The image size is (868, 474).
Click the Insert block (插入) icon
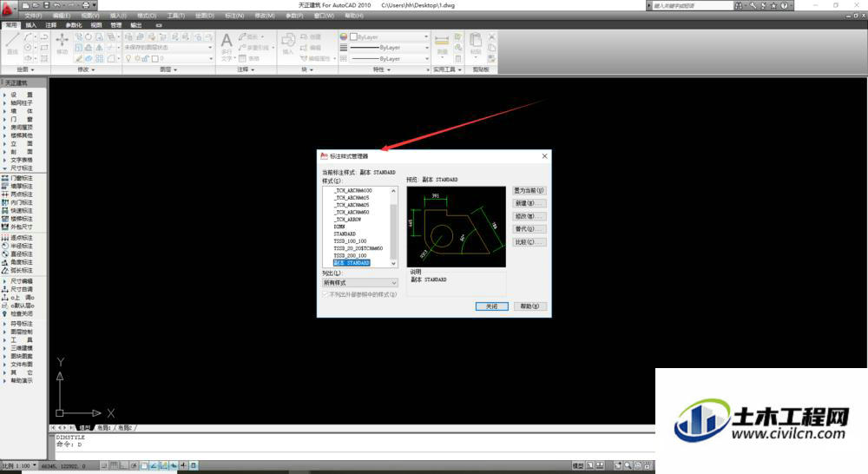click(x=288, y=43)
